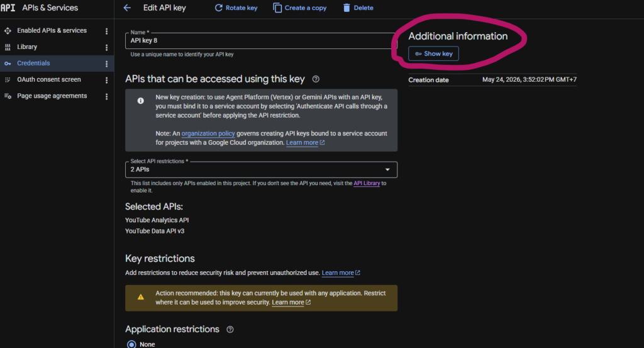Click the info icon in the notice box
Image resolution: width=644 pixels, height=348 pixels.
click(140, 101)
